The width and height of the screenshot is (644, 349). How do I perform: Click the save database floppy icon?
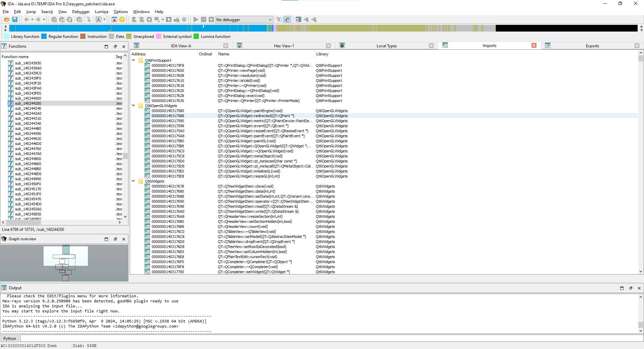tap(15, 20)
